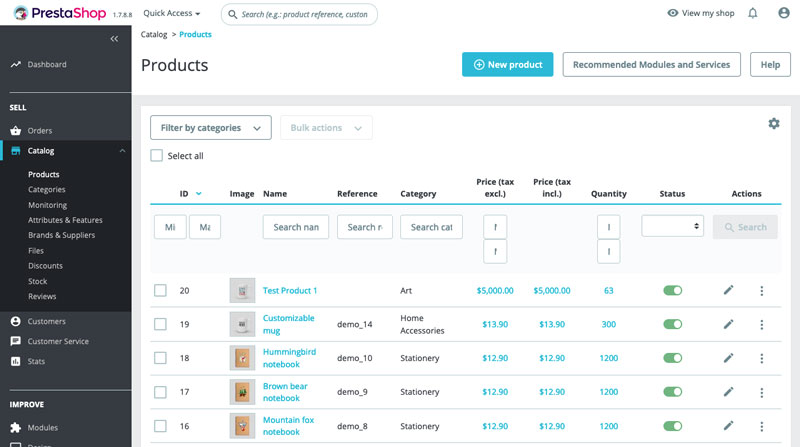Click the Customers person icon
Screen dimensions: 800x447
coord(16,321)
